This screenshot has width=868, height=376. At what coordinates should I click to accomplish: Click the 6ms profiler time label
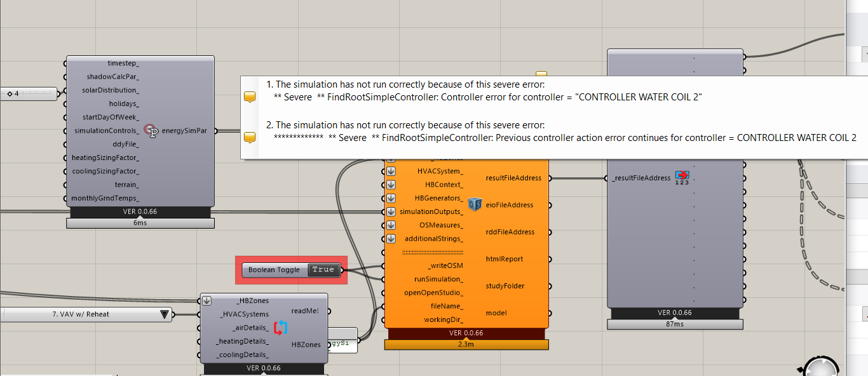140,223
